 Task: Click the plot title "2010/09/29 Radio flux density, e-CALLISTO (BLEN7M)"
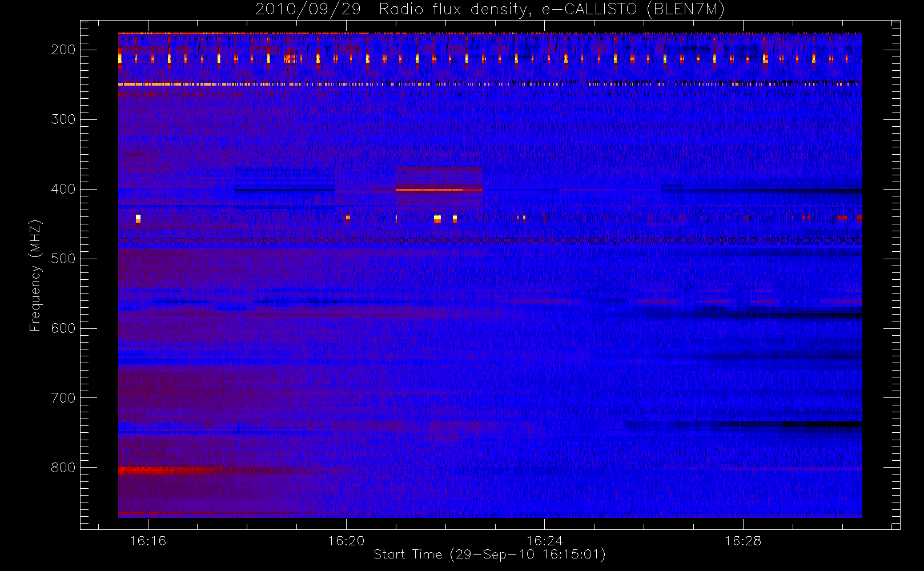coord(490,9)
